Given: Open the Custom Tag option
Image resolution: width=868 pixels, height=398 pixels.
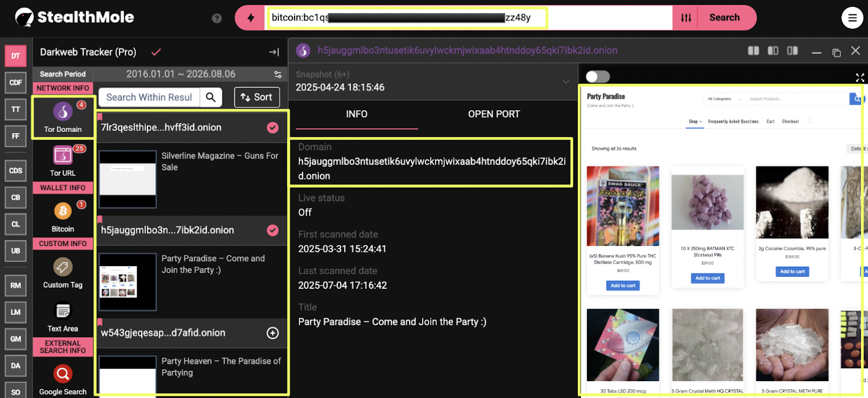Looking at the screenshot, I should (x=63, y=273).
